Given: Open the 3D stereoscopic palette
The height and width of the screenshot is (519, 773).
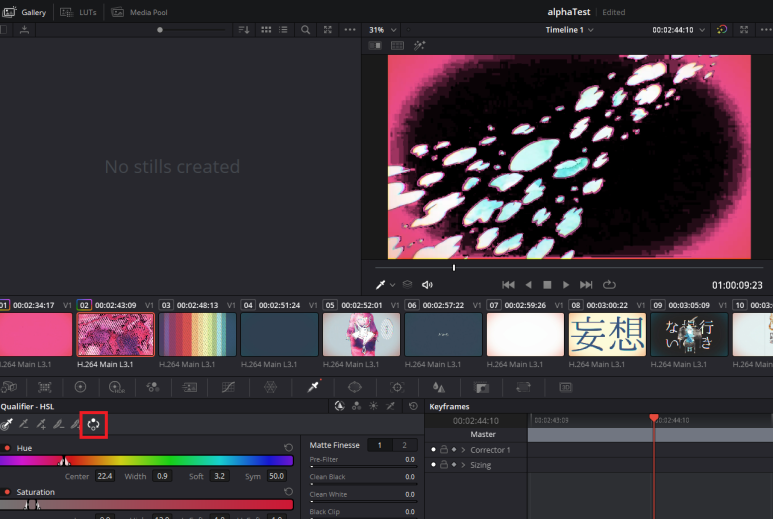Looking at the screenshot, I should [x=565, y=387].
